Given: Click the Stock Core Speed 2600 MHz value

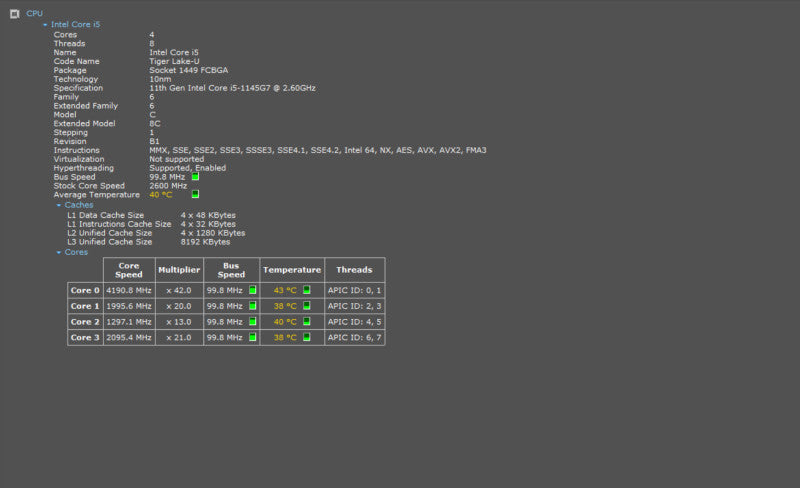Looking at the screenshot, I should pyautogui.click(x=168, y=186).
